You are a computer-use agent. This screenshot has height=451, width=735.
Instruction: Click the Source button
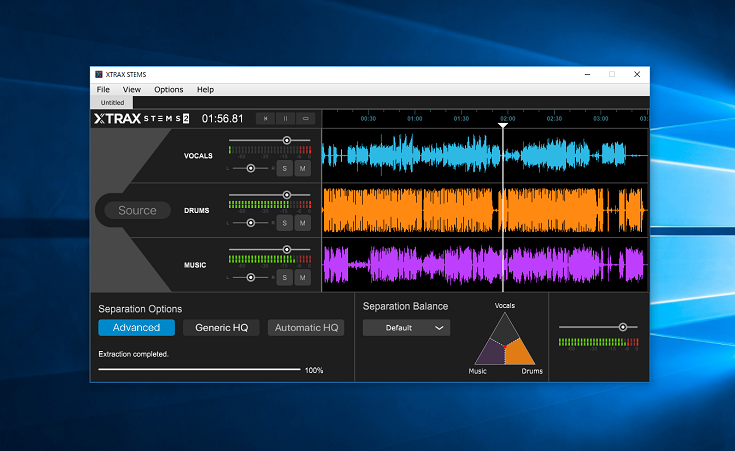137,210
